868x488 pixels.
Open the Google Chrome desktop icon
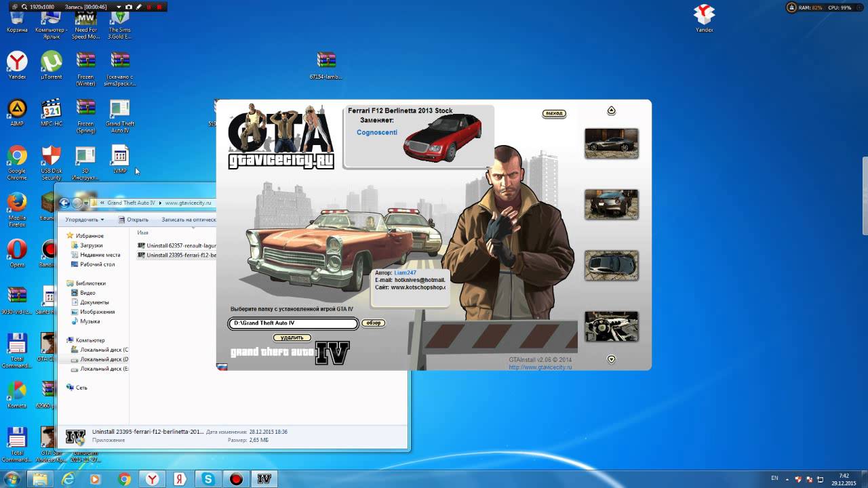point(17,163)
